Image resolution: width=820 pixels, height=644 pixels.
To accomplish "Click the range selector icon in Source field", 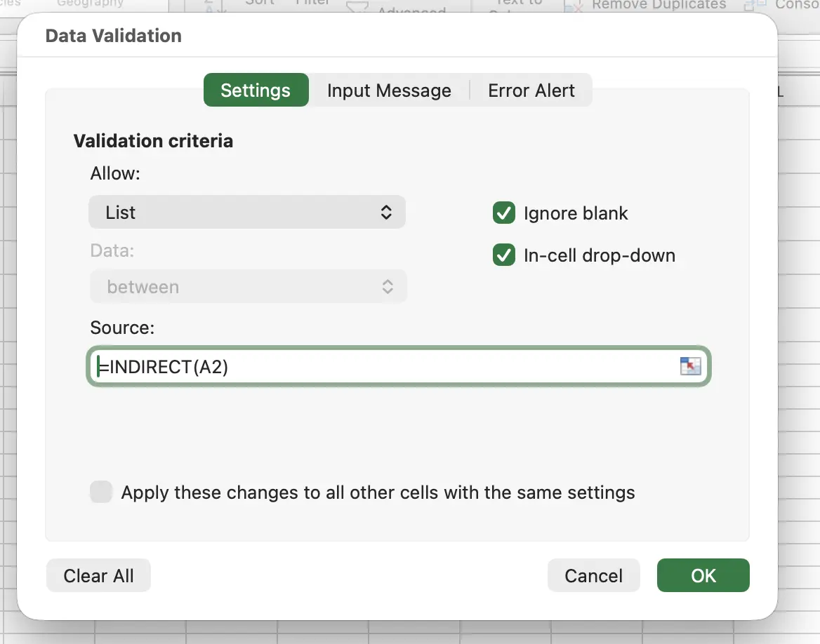I will tap(691, 365).
